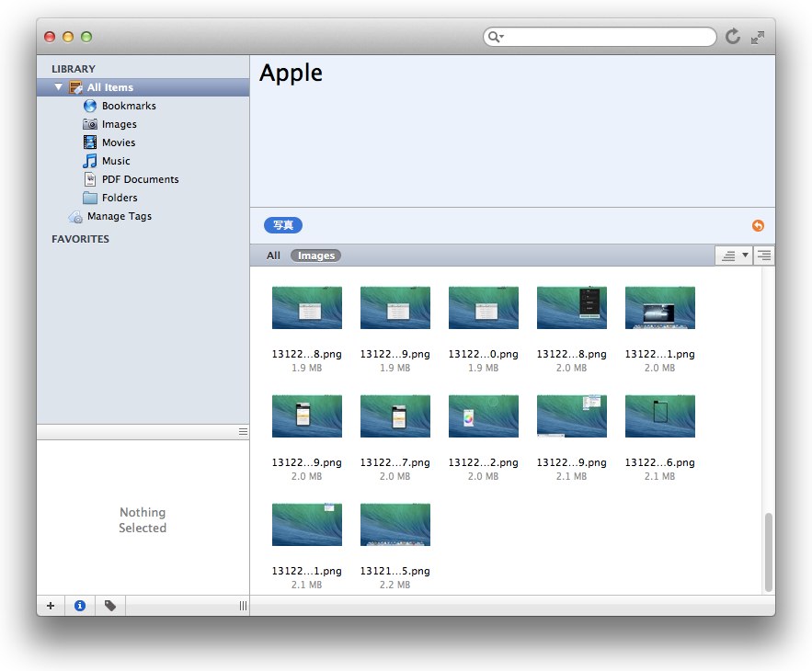
Task: Click the 13122...6.png file name
Action: [x=659, y=462]
